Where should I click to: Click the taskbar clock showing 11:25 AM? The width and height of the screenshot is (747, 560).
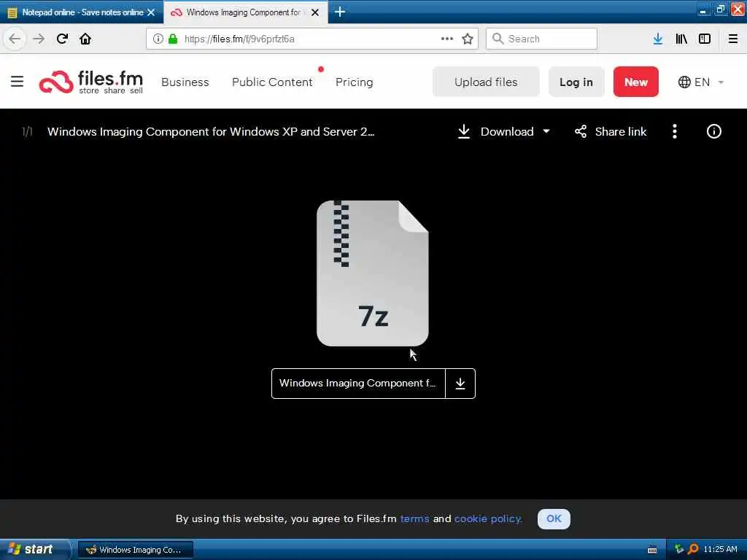coord(720,549)
